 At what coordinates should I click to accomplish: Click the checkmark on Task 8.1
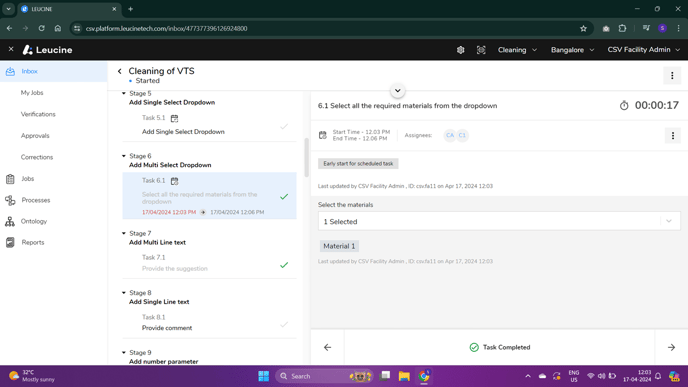[x=284, y=325]
